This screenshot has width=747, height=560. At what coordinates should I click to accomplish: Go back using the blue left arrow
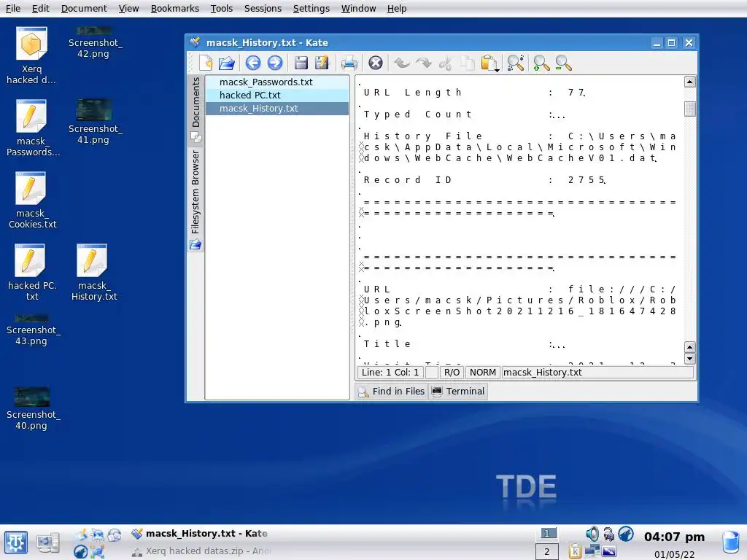click(x=253, y=63)
